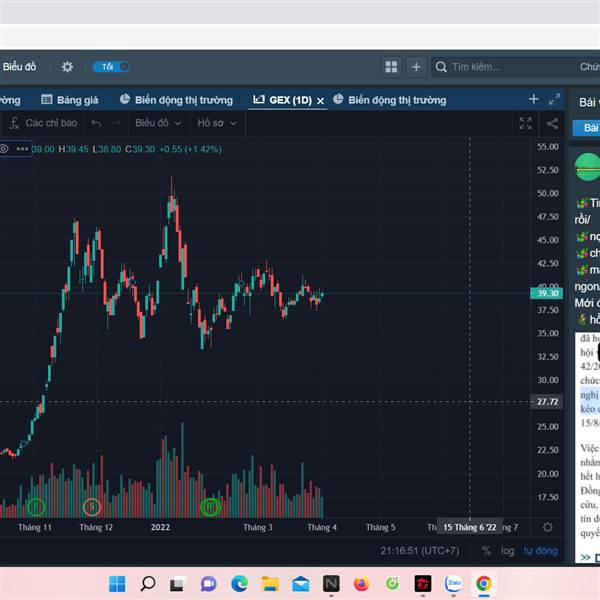
Task: Click the share chart icon
Action: [x=552, y=123]
